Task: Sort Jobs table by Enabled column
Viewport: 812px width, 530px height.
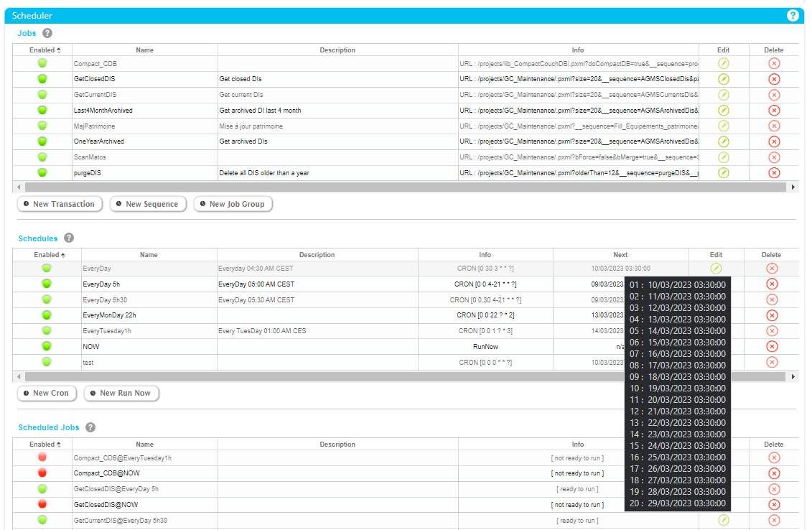Action: [x=45, y=50]
